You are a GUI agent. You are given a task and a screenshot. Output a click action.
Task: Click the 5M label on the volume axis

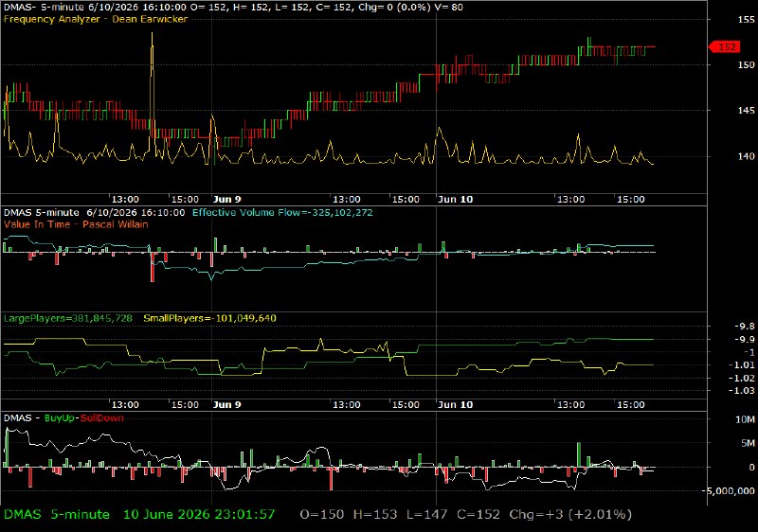point(748,443)
